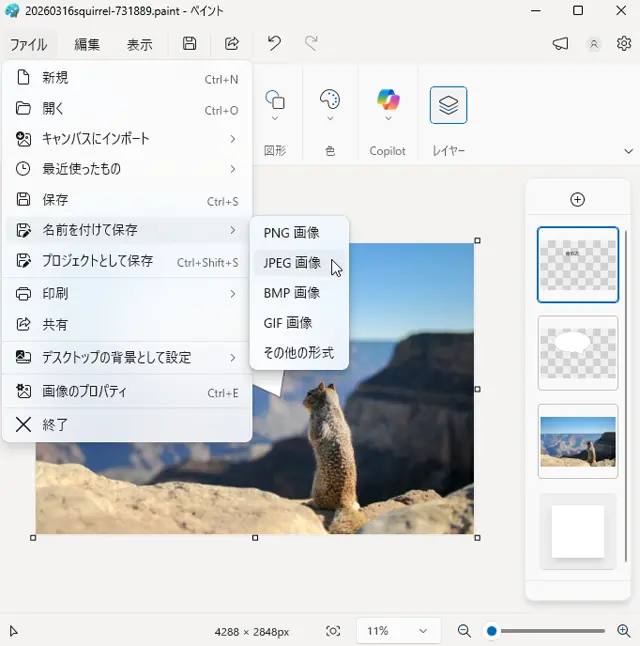Save as JPEG 画像
The height and width of the screenshot is (646, 640).
(x=299, y=263)
